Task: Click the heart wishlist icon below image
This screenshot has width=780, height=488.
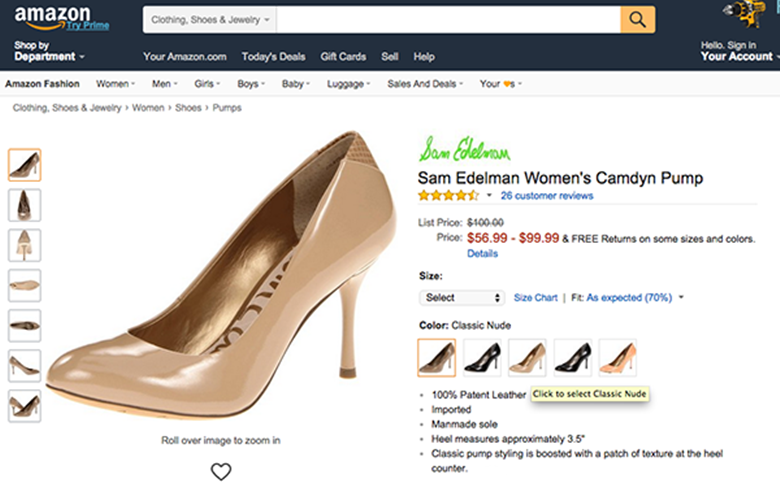Action: pos(221,471)
